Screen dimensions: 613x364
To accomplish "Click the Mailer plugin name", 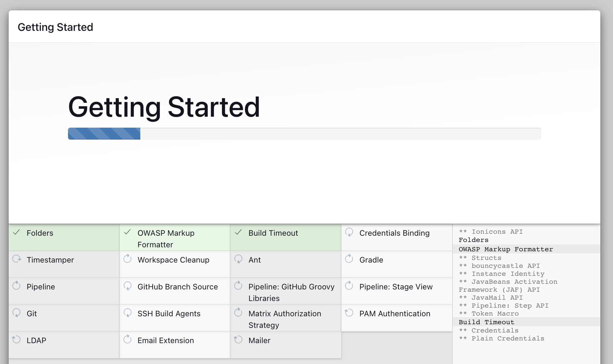I will [x=259, y=340].
